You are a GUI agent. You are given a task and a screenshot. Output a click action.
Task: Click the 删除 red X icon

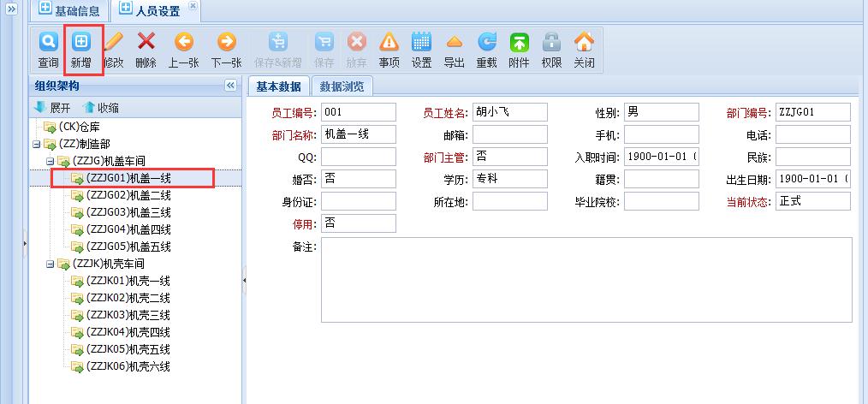coord(146,41)
